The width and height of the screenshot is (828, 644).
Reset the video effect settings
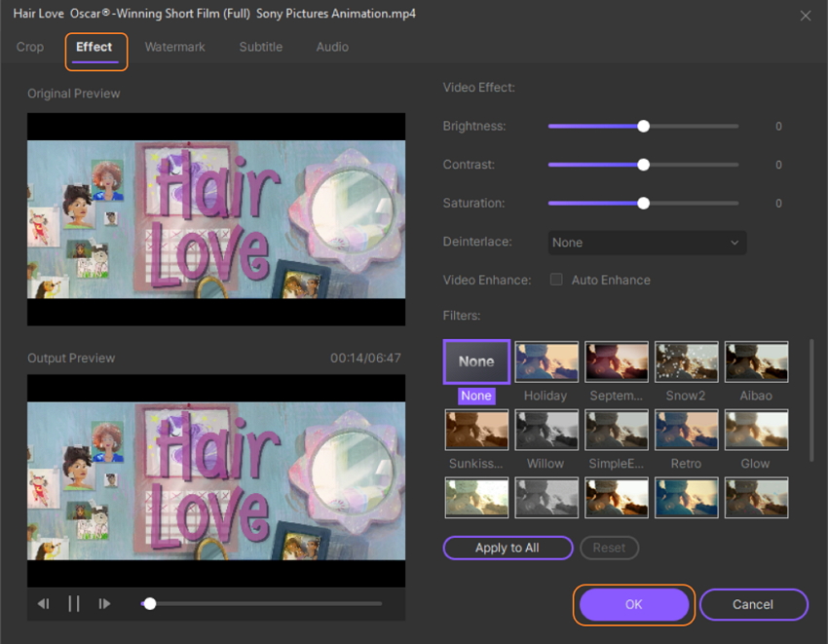tap(609, 548)
